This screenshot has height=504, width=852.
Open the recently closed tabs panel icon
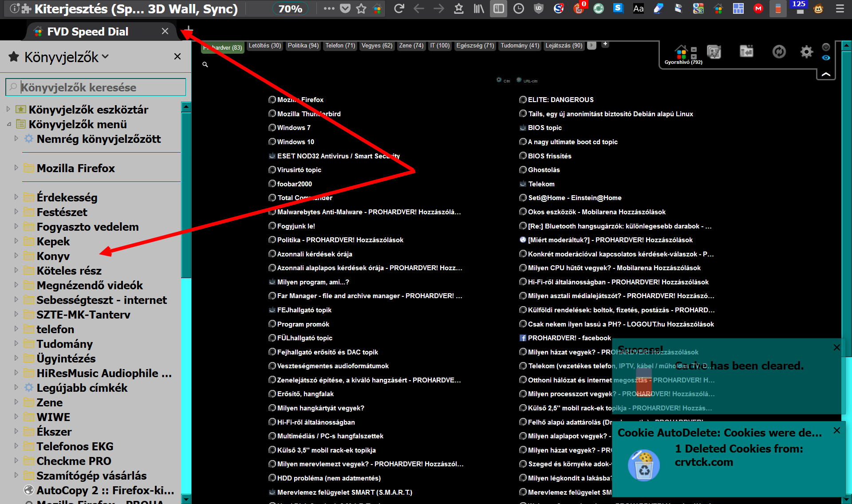[x=746, y=51]
